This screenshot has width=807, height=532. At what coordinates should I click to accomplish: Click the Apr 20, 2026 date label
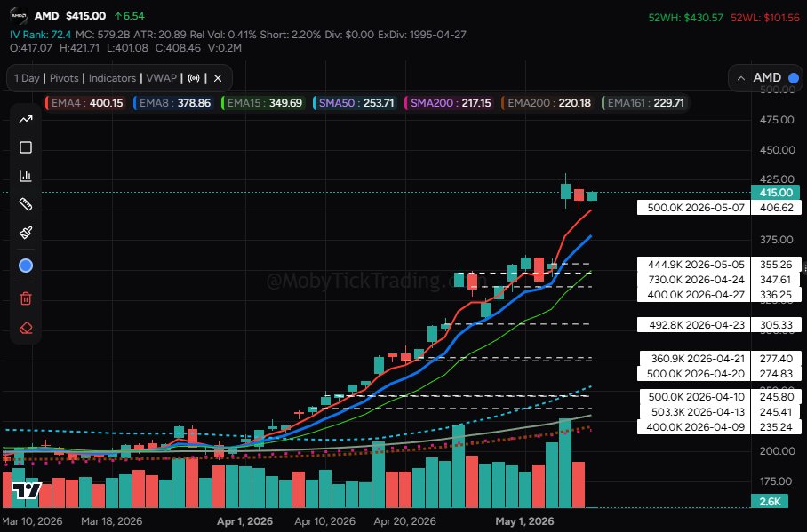click(404, 521)
